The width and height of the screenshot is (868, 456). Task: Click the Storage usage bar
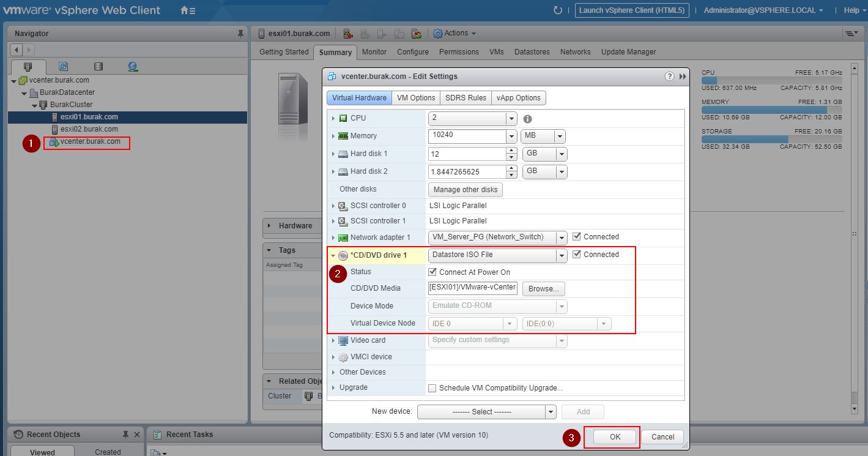pos(771,140)
